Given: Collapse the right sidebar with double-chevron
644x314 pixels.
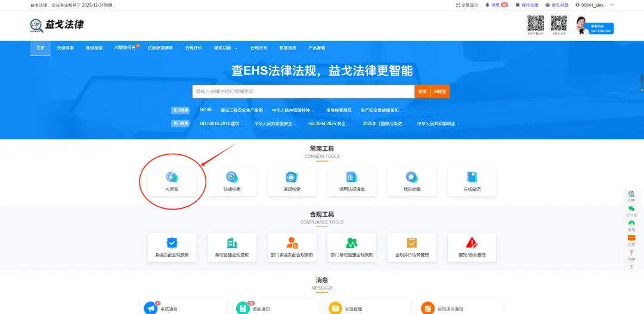Looking at the screenshot, I should point(631,267).
